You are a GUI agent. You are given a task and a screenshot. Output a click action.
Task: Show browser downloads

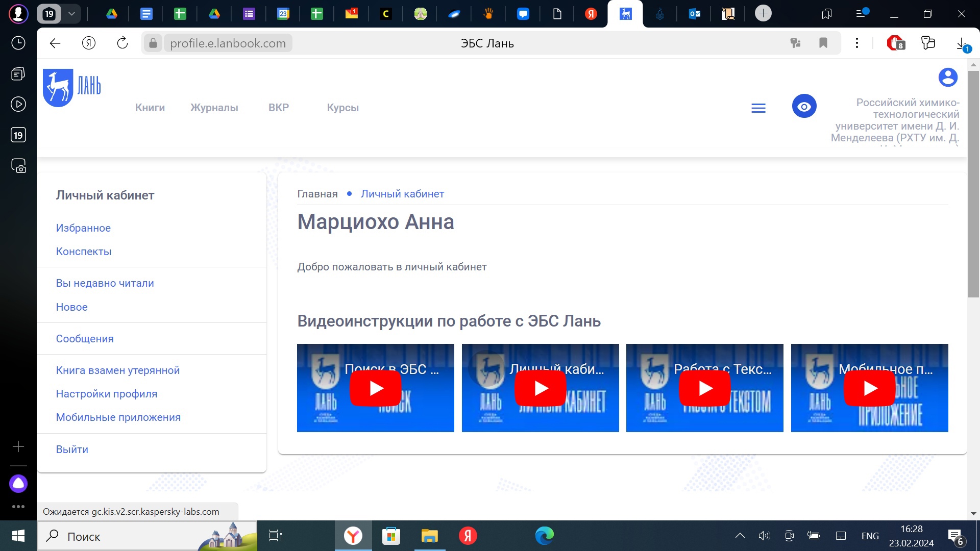point(962,44)
